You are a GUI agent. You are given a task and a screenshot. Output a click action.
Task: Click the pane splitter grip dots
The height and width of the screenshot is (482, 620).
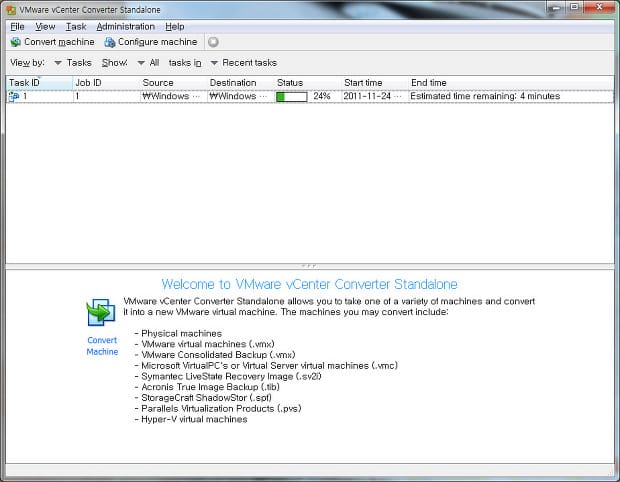point(308,266)
